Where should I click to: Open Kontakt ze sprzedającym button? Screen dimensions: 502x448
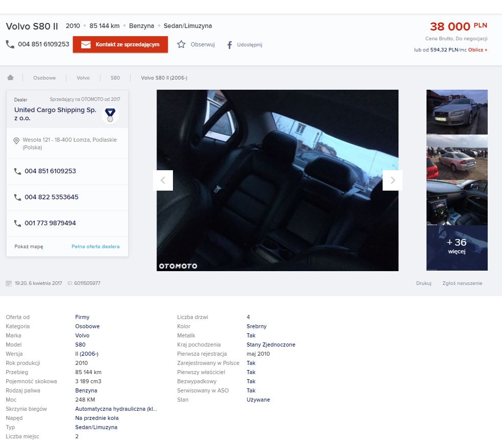pyautogui.click(x=120, y=44)
